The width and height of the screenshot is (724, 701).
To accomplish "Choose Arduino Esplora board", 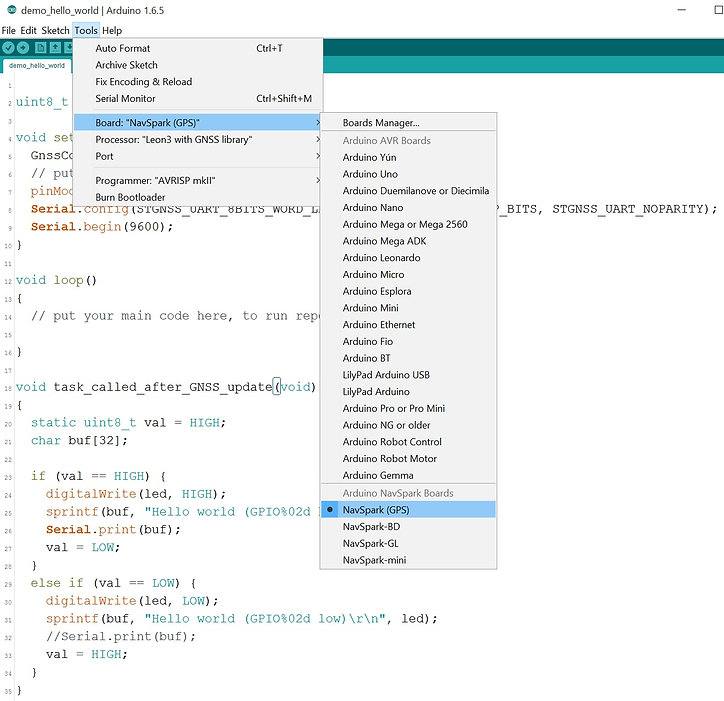I will pyautogui.click(x=408, y=291).
